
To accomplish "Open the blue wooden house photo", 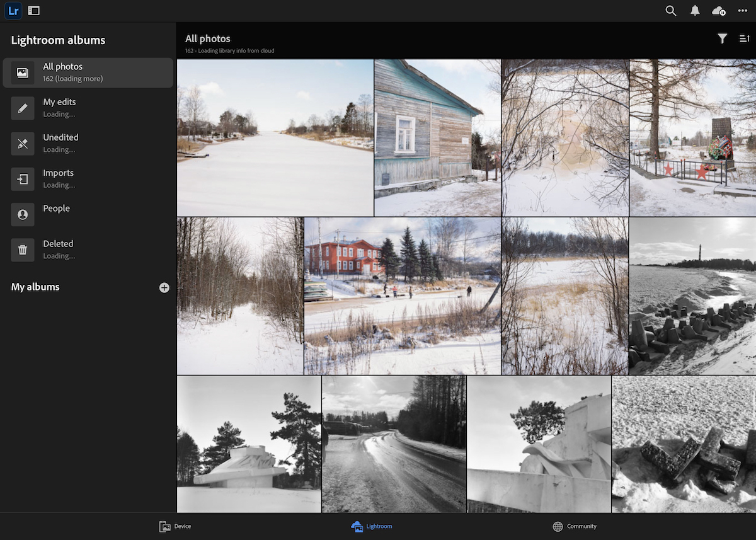I will pyautogui.click(x=438, y=137).
